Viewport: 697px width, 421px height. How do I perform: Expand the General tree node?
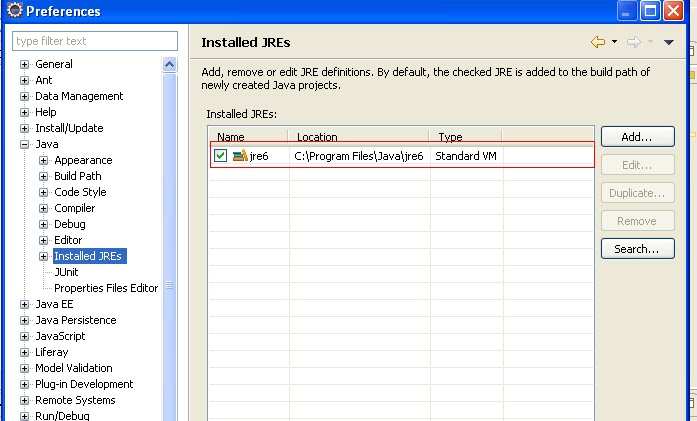coord(24,64)
